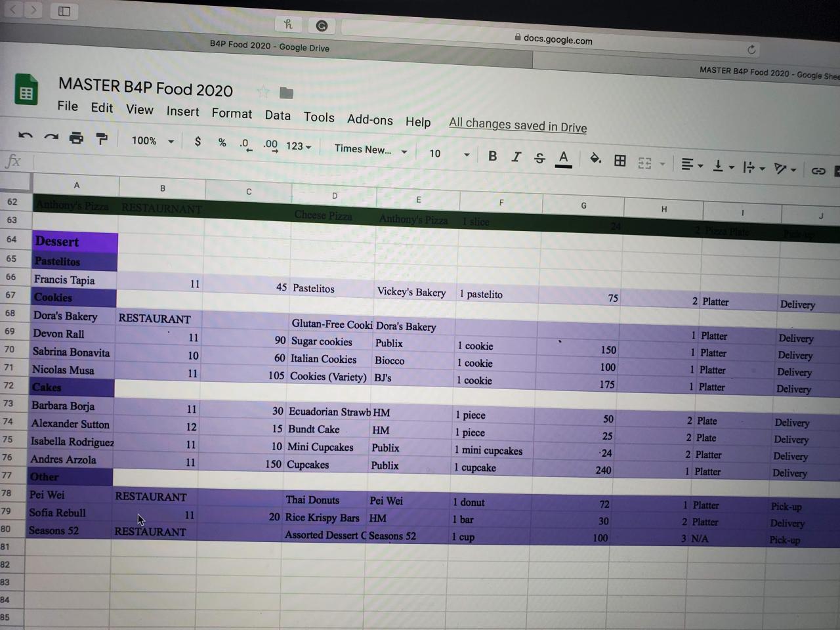
Task: Select column D header
Action: (x=335, y=196)
